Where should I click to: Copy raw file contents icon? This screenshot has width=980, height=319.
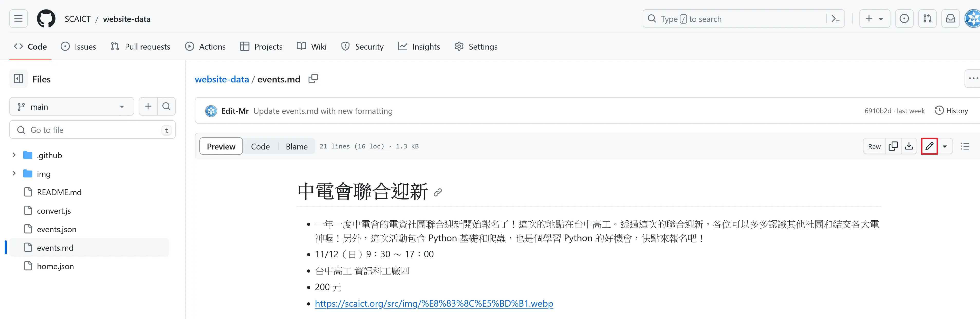coord(893,146)
